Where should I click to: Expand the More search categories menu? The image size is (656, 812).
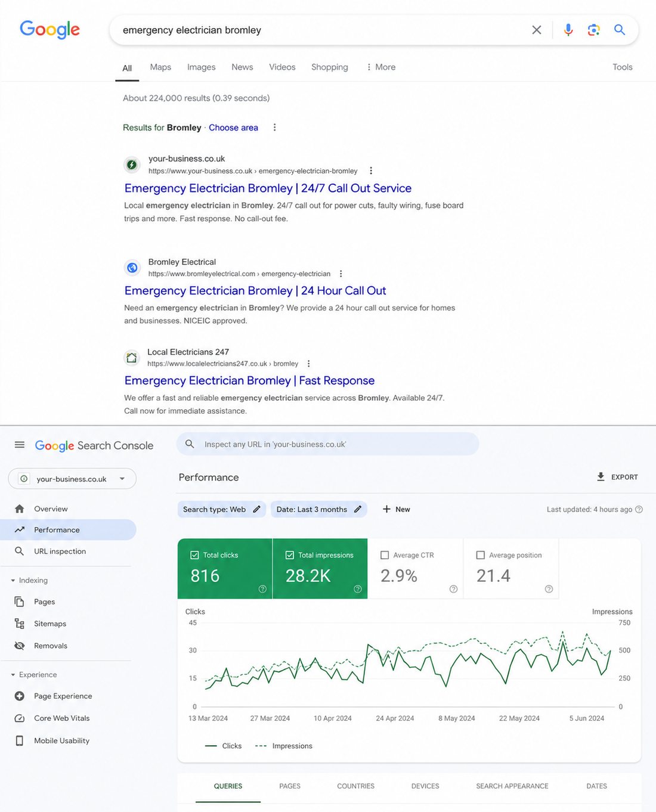coord(381,67)
